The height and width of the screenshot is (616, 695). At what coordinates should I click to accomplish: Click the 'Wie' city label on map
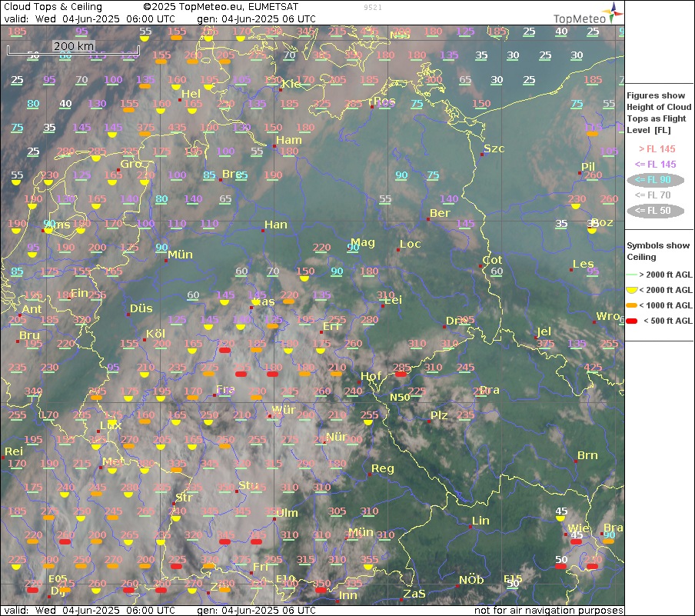click(x=578, y=528)
